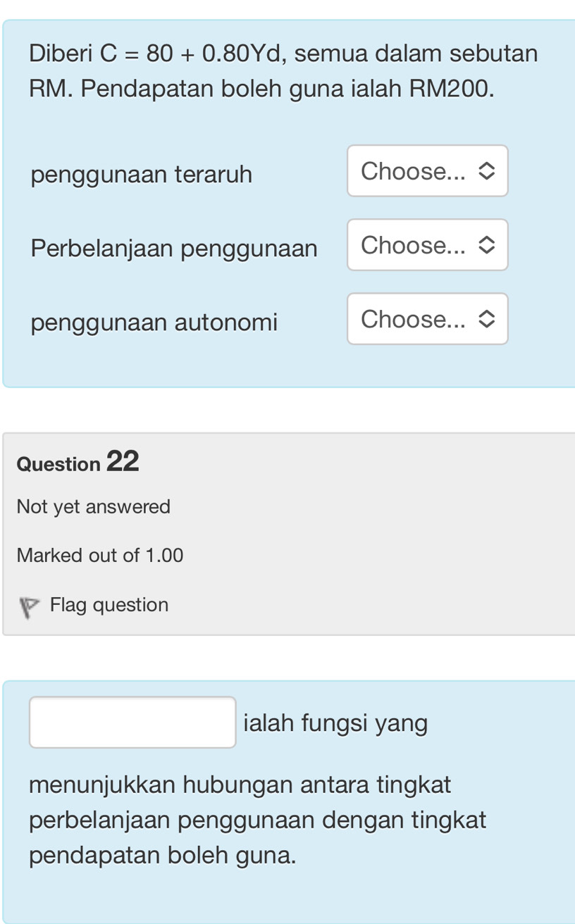
Task: Expand the 'Perbelanjaan penggunaan' Choose dropdown
Action: pyautogui.click(x=426, y=245)
